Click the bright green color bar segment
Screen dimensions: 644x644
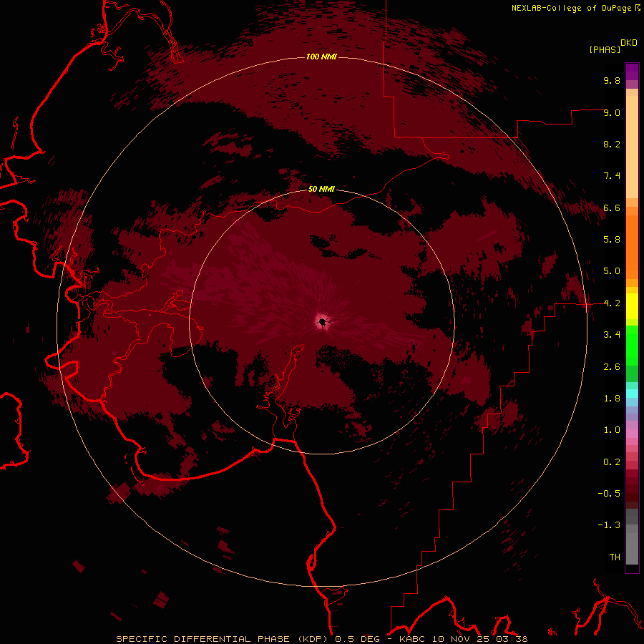click(x=632, y=346)
